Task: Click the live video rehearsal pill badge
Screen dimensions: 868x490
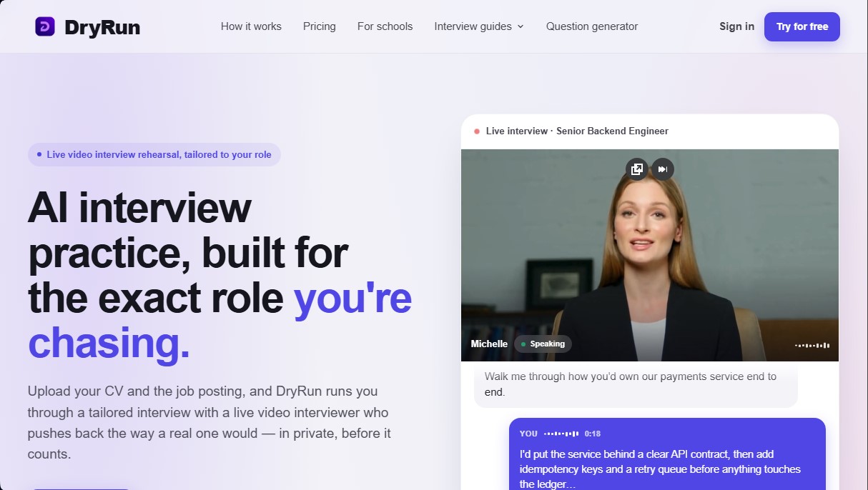Action: click(x=154, y=154)
